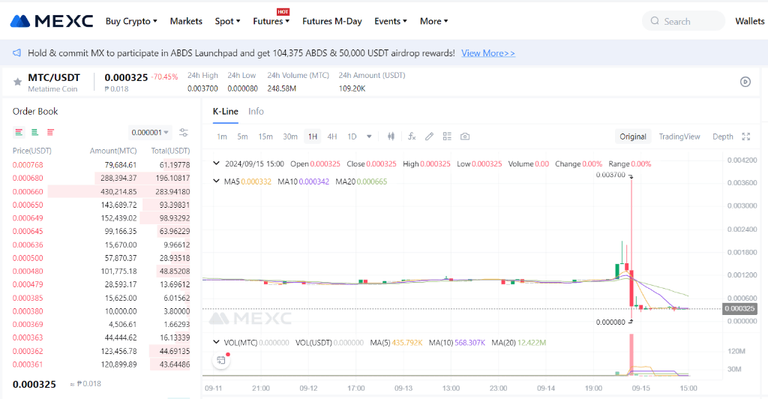Click the floating chat icon with red dot
The image size is (768, 399).
tap(221, 360)
